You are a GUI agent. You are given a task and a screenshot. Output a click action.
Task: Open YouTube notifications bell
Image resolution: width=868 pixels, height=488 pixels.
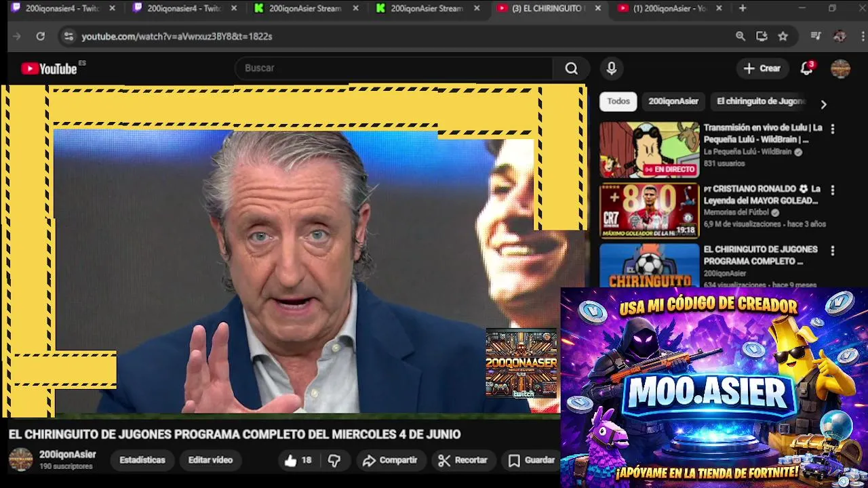(x=806, y=68)
